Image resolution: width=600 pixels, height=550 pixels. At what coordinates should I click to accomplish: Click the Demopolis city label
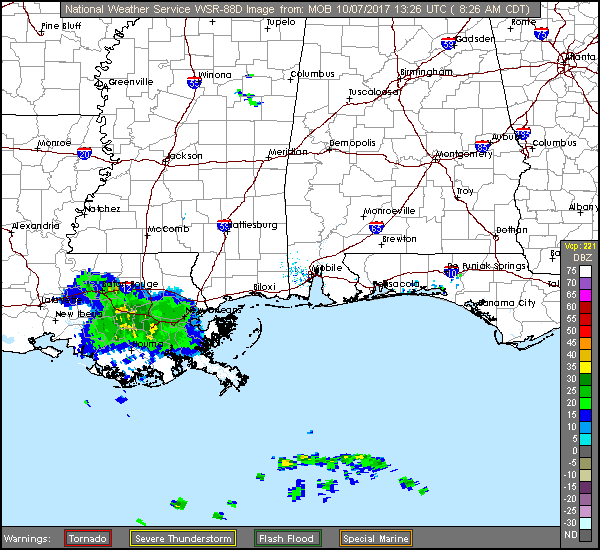(352, 143)
